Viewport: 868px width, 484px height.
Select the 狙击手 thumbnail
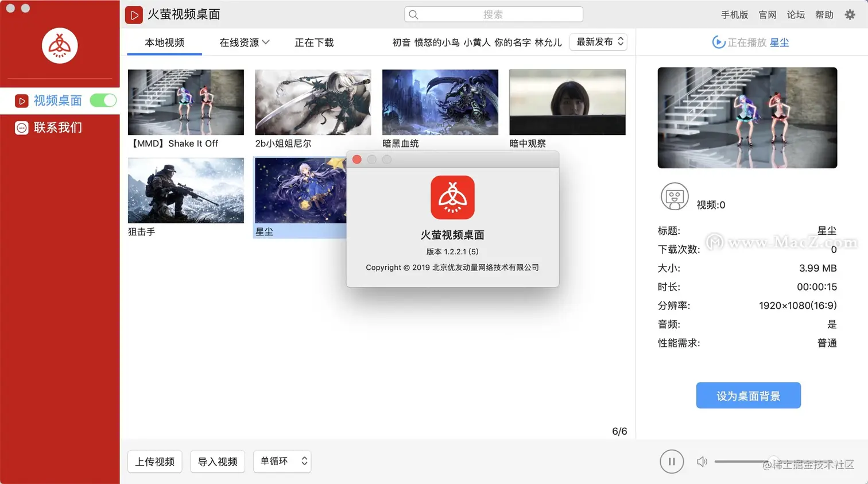coord(185,191)
